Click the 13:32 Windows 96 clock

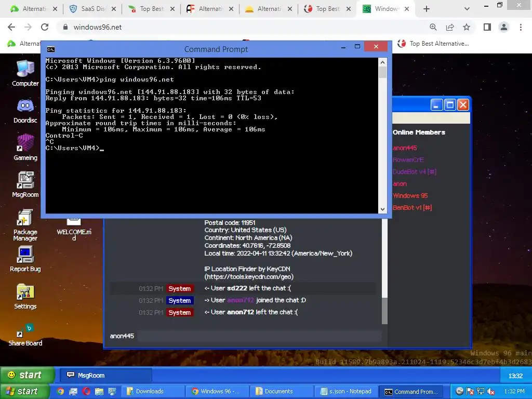[515, 376]
